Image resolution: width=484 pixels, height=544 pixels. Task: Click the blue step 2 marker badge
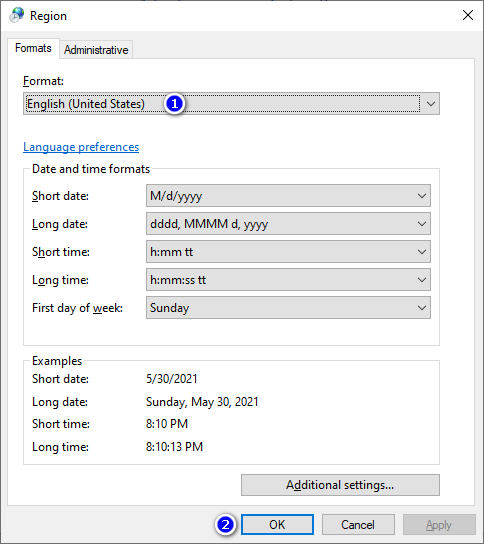point(226,524)
